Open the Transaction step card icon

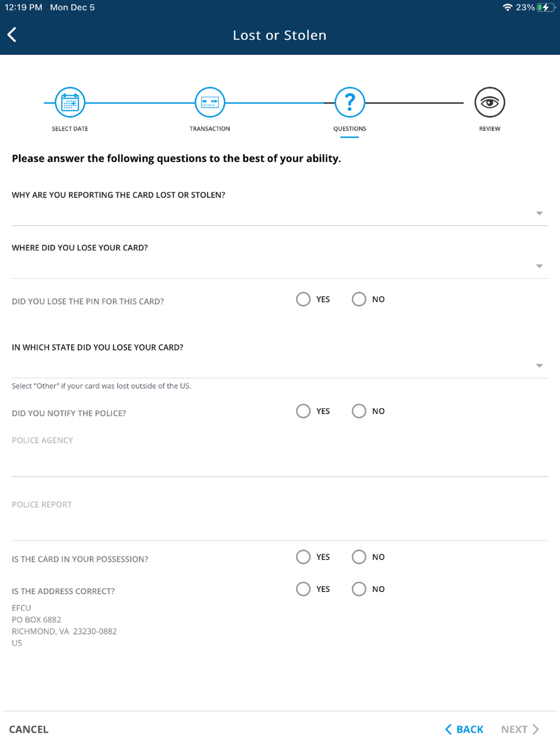coord(210,102)
